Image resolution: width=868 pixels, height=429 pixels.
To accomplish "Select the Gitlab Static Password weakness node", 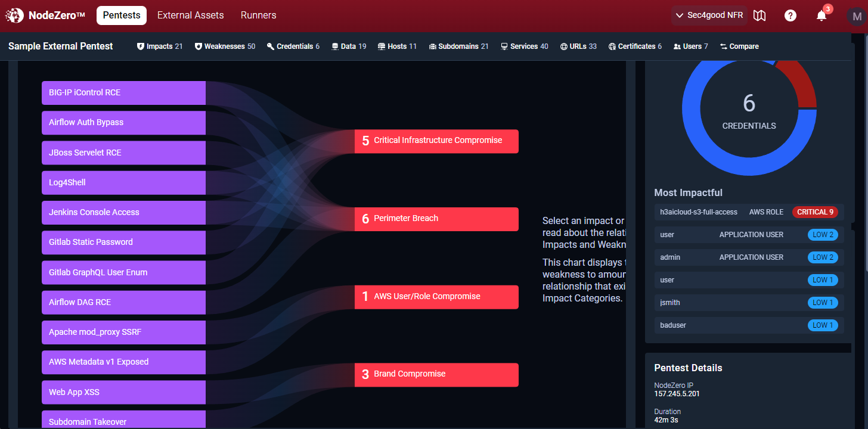I will (x=123, y=243).
